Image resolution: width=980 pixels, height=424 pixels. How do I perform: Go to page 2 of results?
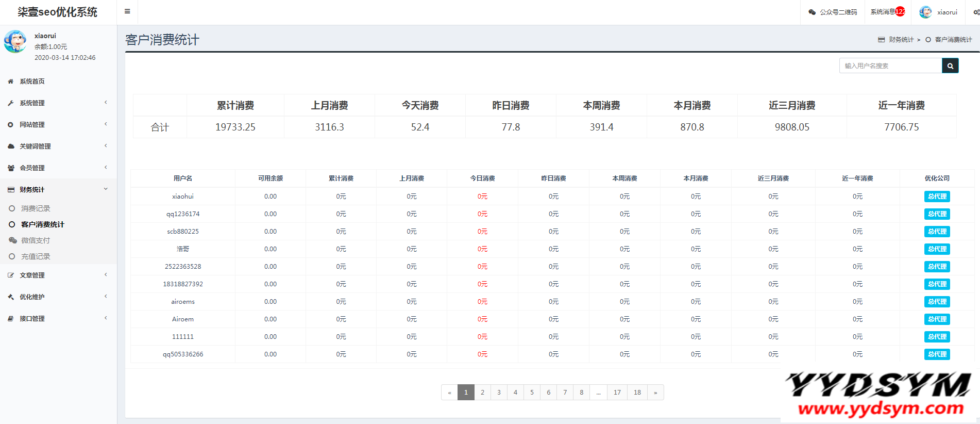[482, 393]
